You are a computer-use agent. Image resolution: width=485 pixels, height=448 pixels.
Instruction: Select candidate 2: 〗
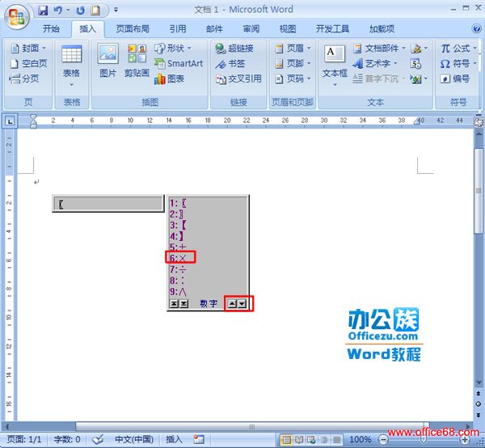pos(176,214)
